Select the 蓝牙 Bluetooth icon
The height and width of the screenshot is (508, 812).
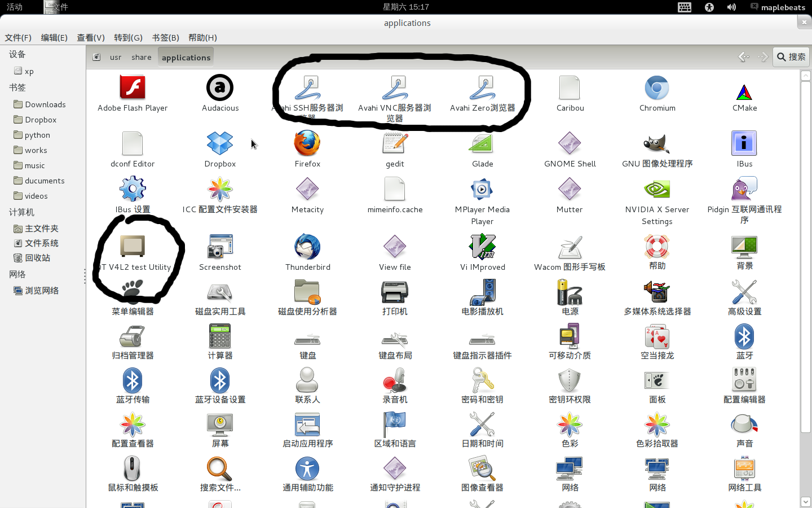point(744,336)
